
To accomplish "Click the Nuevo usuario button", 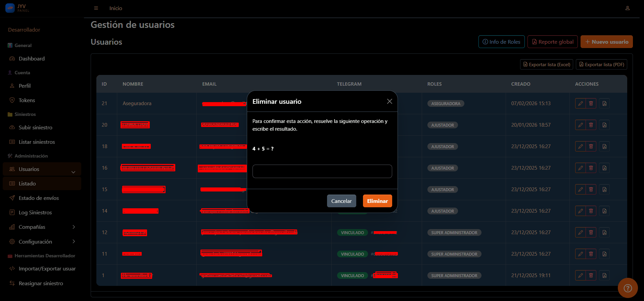I will tap(606, 42).
